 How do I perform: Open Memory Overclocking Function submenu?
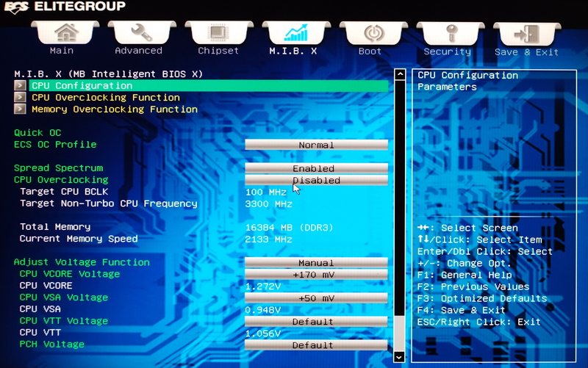click(x=115, y=109)
